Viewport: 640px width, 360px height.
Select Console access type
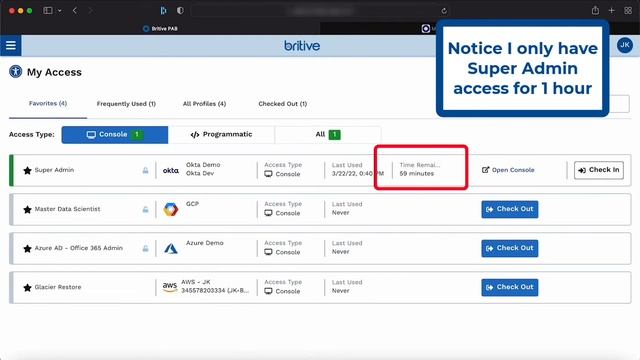115,135
